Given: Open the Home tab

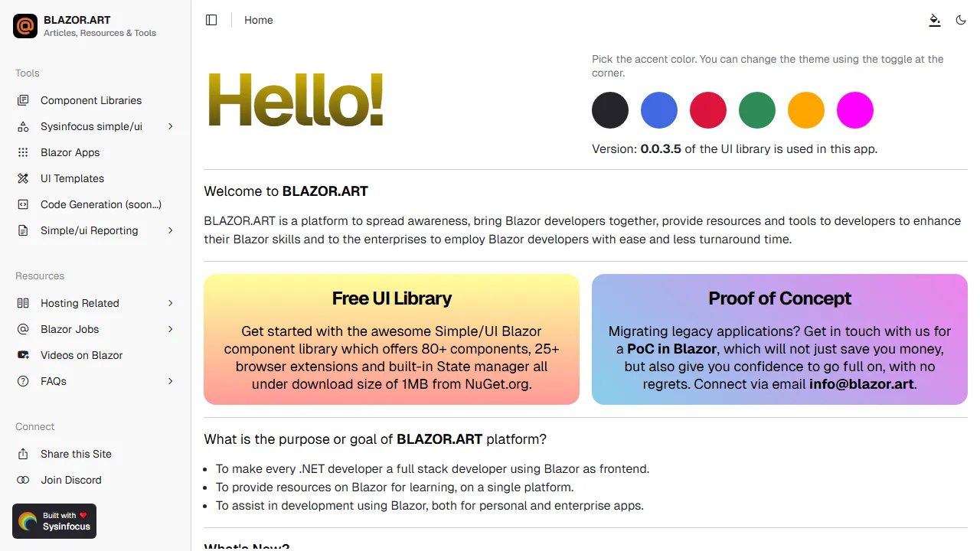Looking at the screenshot, I should coord(258,20).
